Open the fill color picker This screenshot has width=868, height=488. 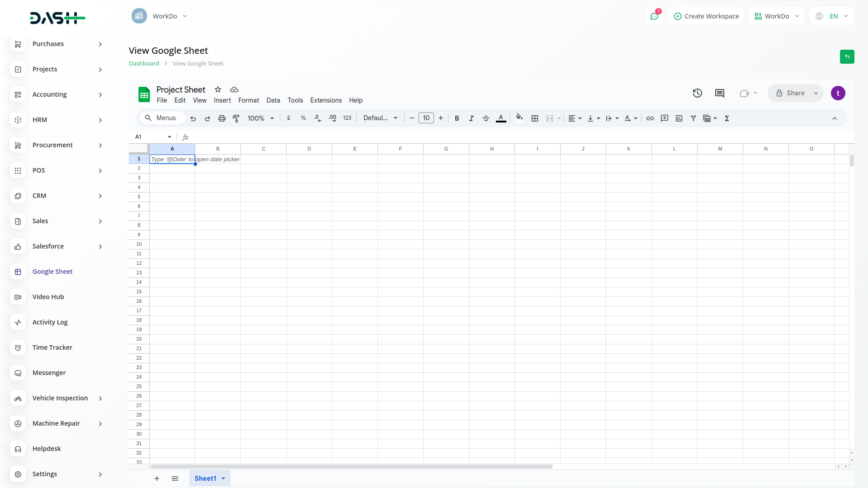[x=519, y=118]
